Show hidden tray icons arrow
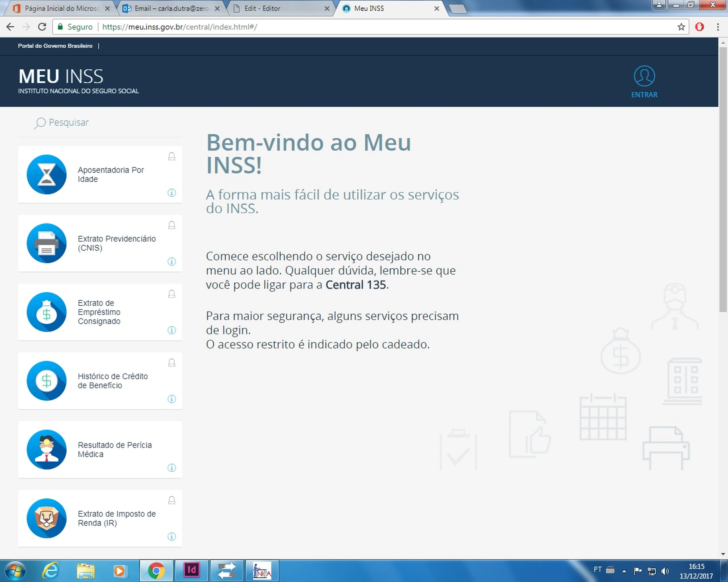This screenshot has height=582, width=728. pyautogui.click(x=624, y=571)
